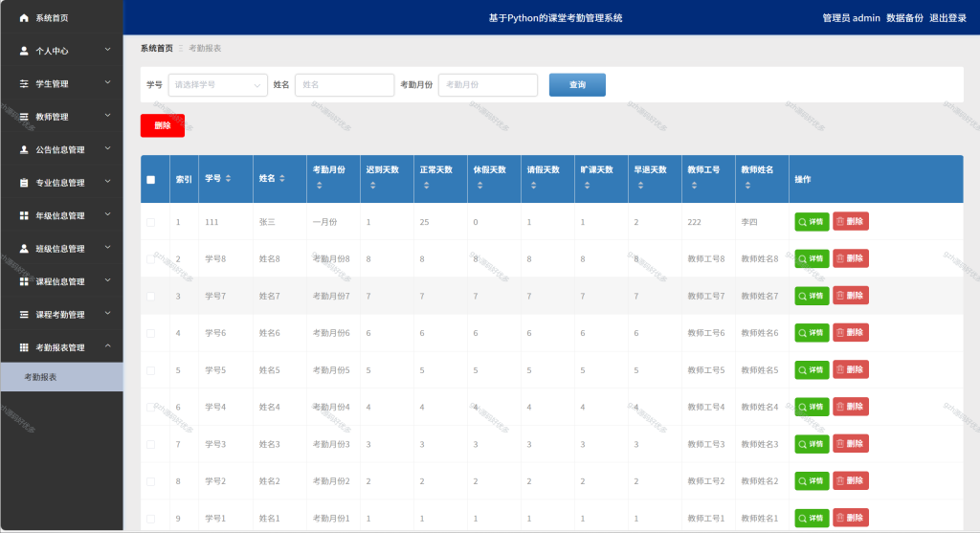Check the row for 学号2

click(x=150, y=481)
